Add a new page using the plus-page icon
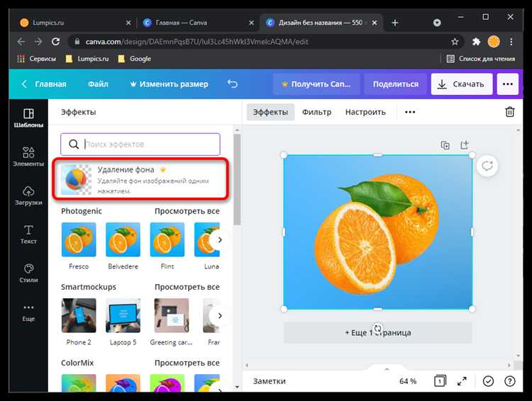Screen dimensions: 532x401 465,145
